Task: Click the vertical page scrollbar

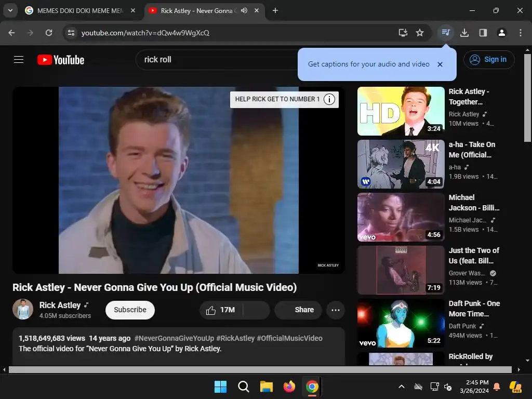Action: tap(528, 98)
